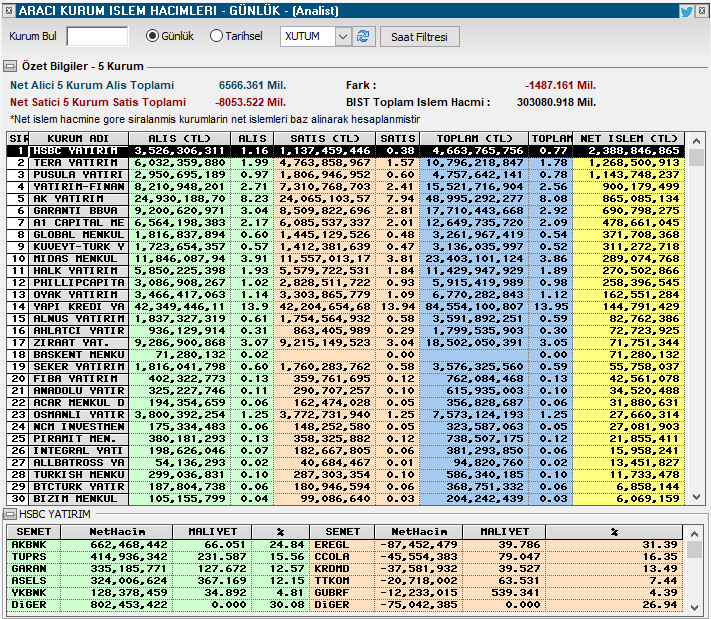Close the Araci Kurum Islem Hacimleri window
711x619 pixels.
coord(702,11)
